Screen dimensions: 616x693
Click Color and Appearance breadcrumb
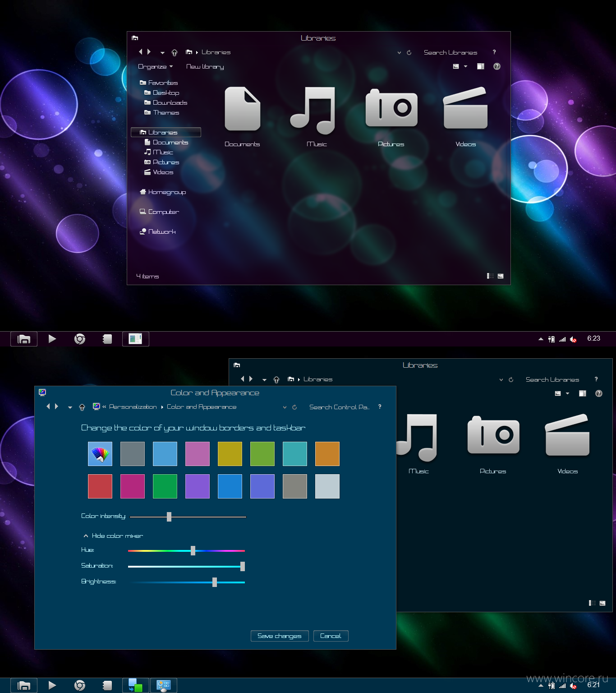[202, 407]
